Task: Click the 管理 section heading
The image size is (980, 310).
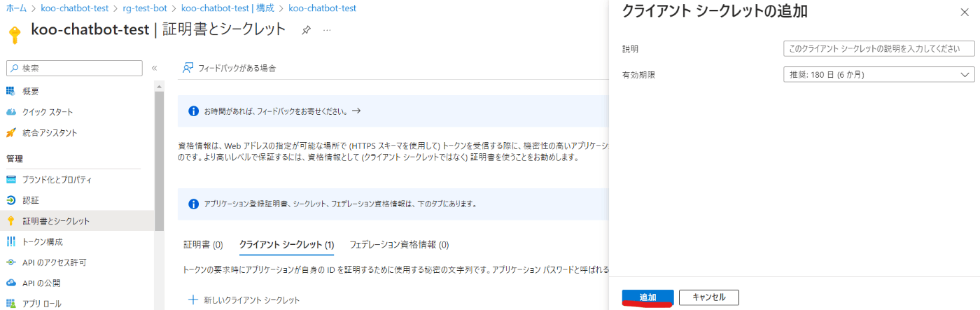Action: (x=14, y=158)
